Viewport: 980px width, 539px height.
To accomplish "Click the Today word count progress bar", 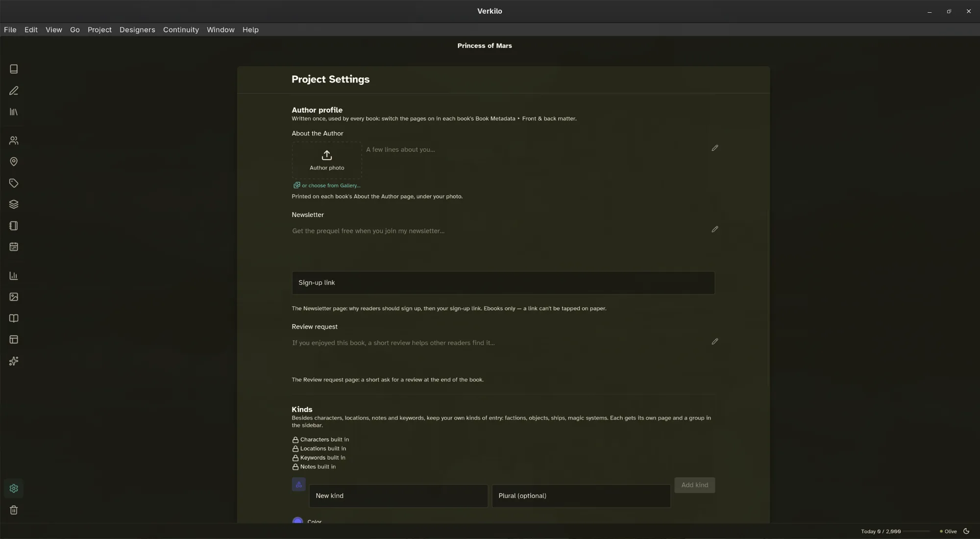I will point(917,531).
